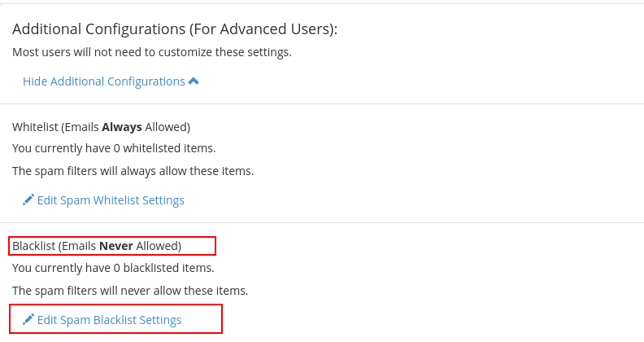Click 'You currently have 0 whitelisted items' text
This screenshot has height=342, width=644.
tap(114, 148)
